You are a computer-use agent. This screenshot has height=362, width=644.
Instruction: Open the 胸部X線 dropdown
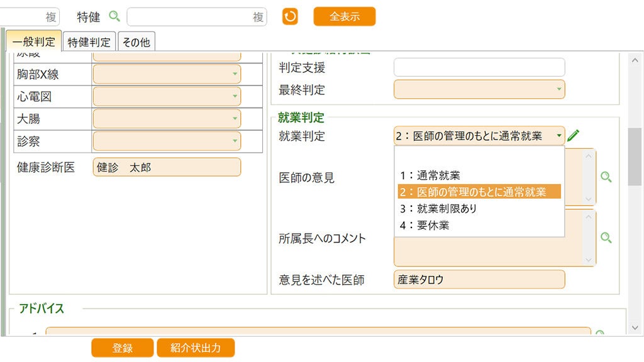tap(167, 74)
